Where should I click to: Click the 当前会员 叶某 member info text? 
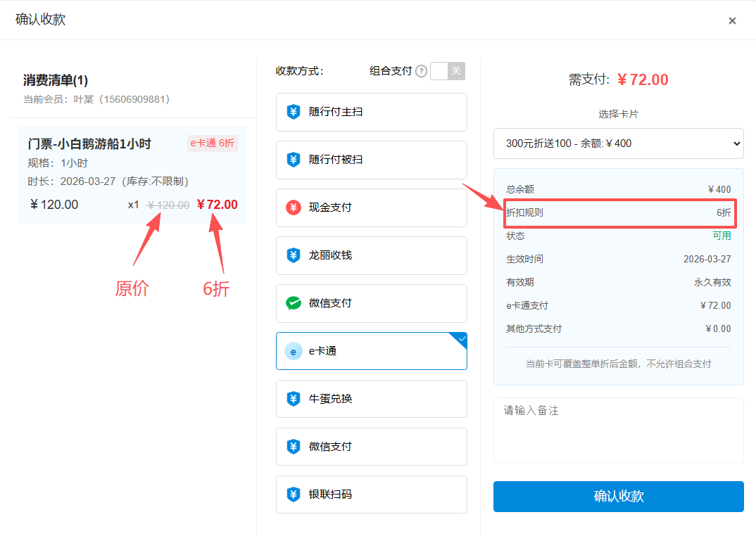(x=96, y=99)
